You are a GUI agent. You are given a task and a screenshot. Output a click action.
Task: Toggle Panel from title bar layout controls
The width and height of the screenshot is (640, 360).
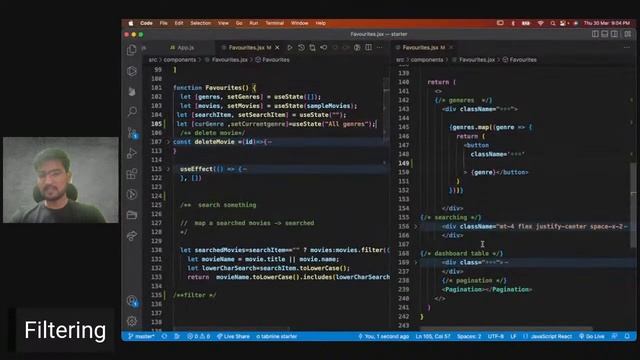(605, 34)
